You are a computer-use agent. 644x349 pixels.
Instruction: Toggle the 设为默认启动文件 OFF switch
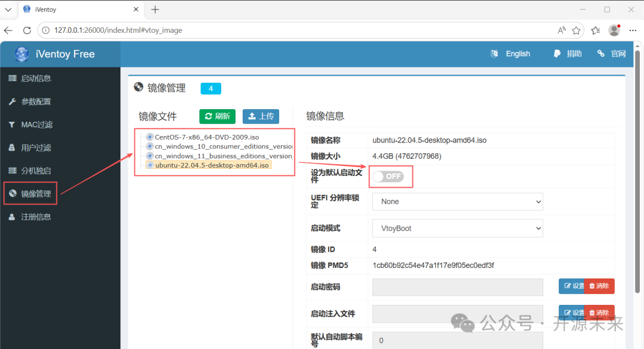(x=388, y=177)
